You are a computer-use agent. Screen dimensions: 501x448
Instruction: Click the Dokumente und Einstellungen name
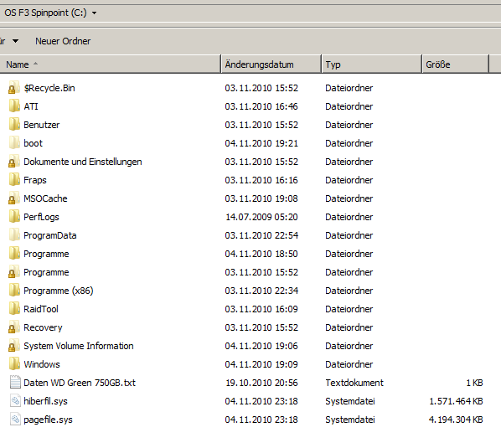[83, 162]
